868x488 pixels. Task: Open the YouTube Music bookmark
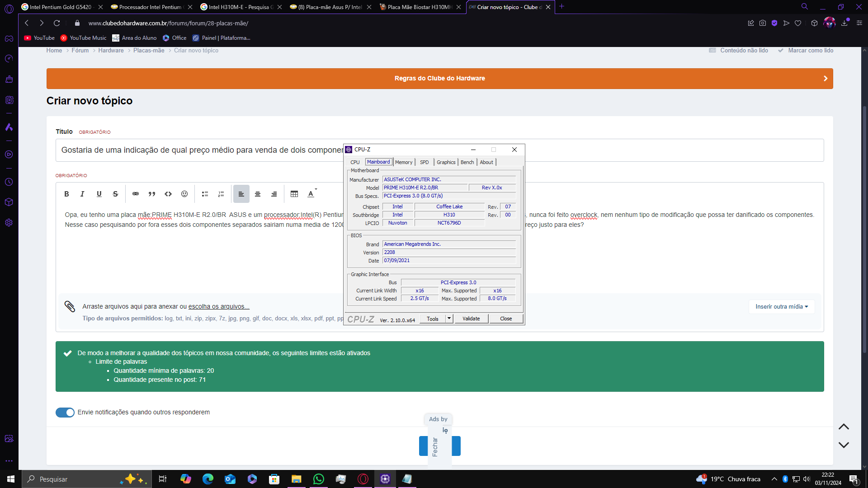tap(84, 38)
